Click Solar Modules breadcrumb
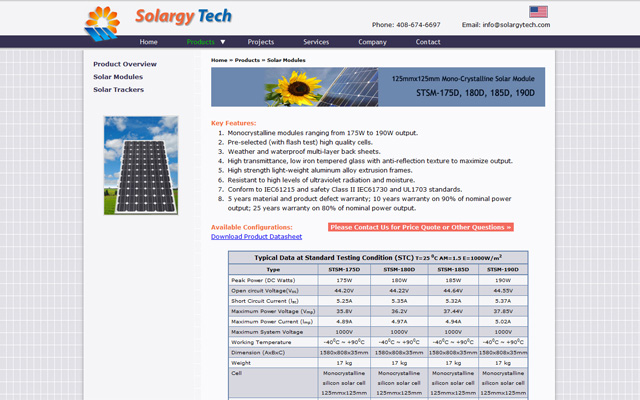640x400 pixels. click(x=286, y=60)
